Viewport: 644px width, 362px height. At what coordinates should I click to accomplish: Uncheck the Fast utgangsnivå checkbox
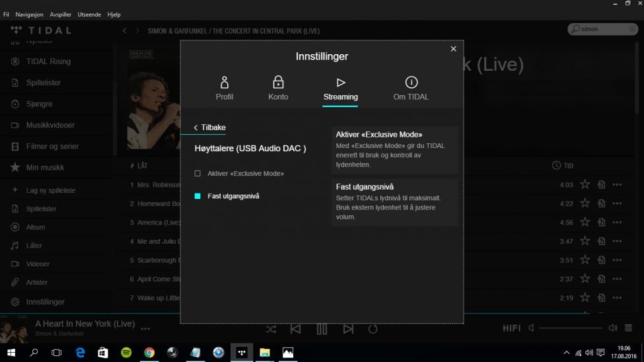point(197,196)
